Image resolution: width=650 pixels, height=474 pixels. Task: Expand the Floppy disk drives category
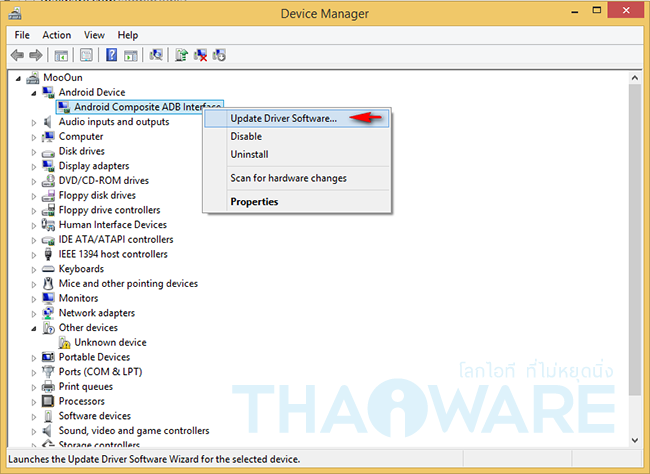coord(34,196)
